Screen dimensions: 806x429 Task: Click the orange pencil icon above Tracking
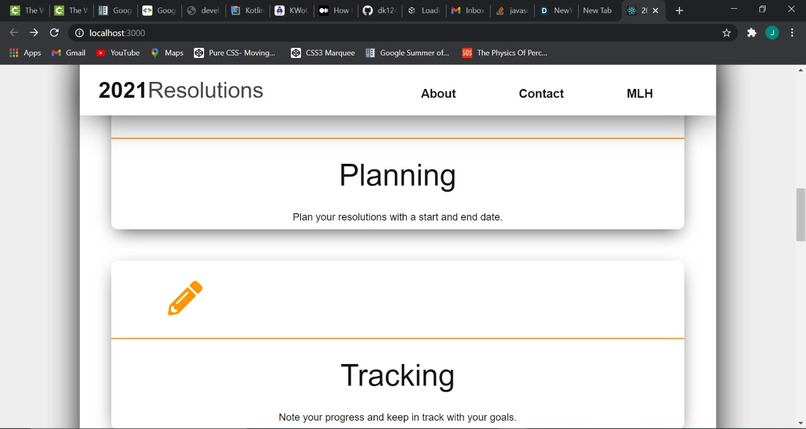coord(185,298)
